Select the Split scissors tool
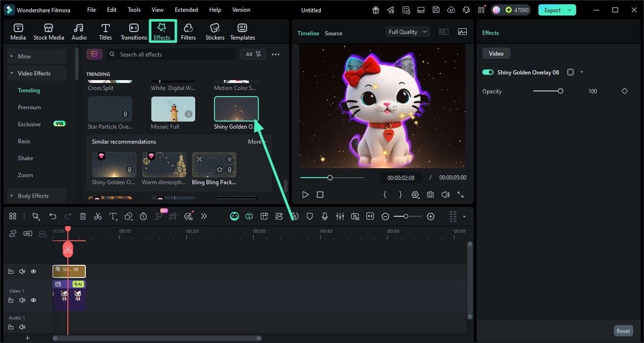644x343 pixels. pyautogui.click(x=98, y=216)
